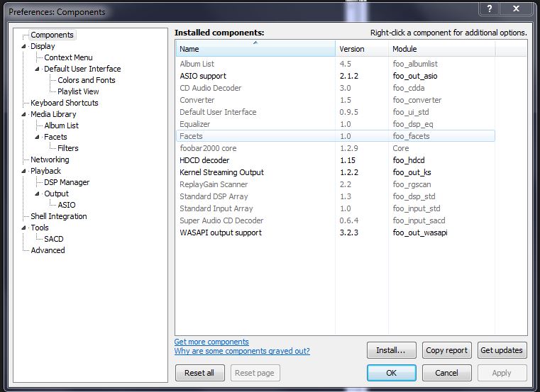The image size is (540, 392).
Task: Select Default User Interface in tree
Action: pos(82,69)
